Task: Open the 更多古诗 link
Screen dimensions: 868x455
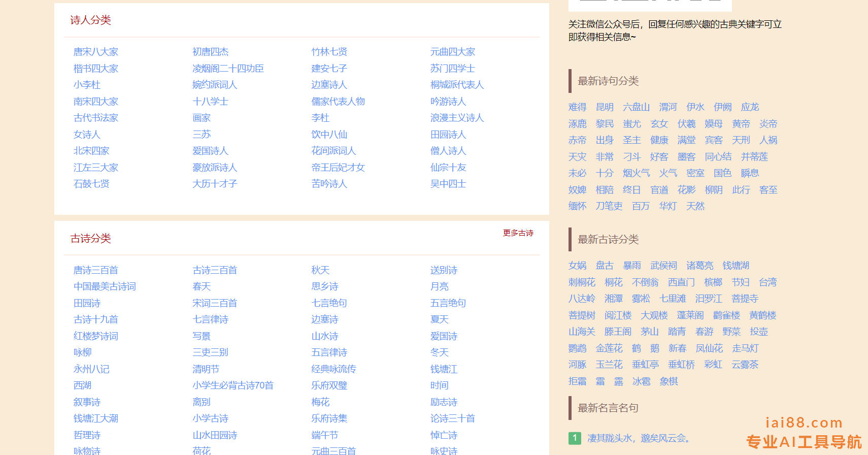Action: click(518, 233)
